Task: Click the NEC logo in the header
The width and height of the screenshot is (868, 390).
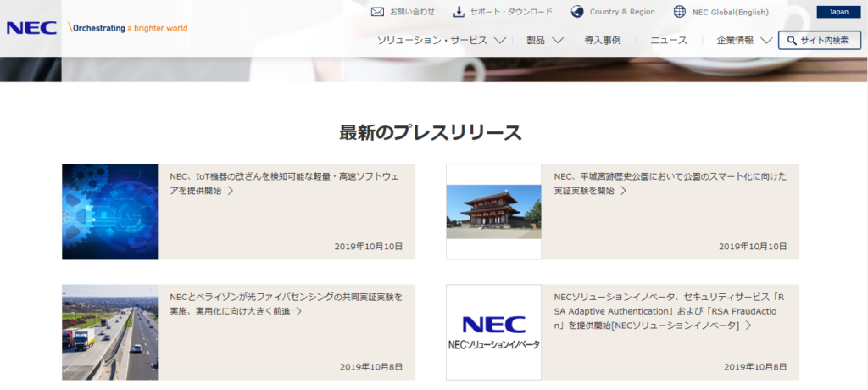Action: pos(31,28)
